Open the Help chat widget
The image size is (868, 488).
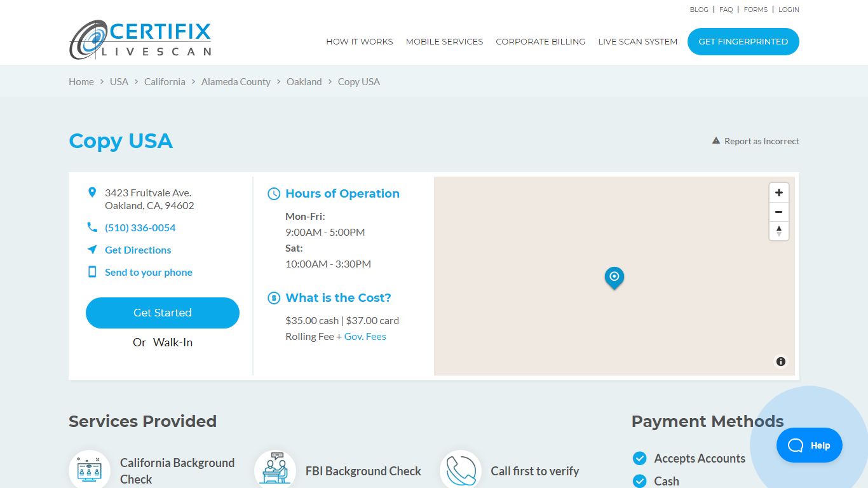pyautogui.click(x=810, y=445)
